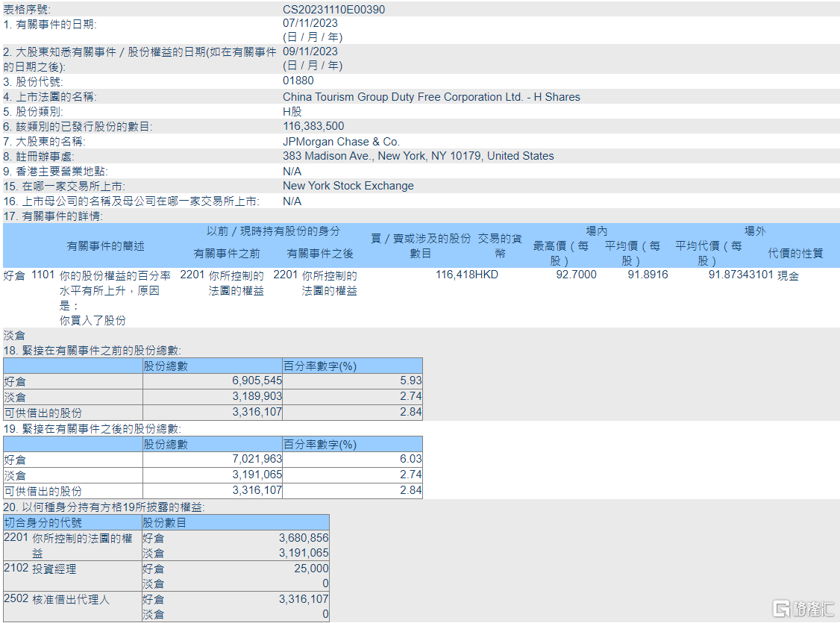The image size is (840, 623).
Task: Click the 有關事件之後 column header
Action: pyautogui.click(x=320, y=254)
